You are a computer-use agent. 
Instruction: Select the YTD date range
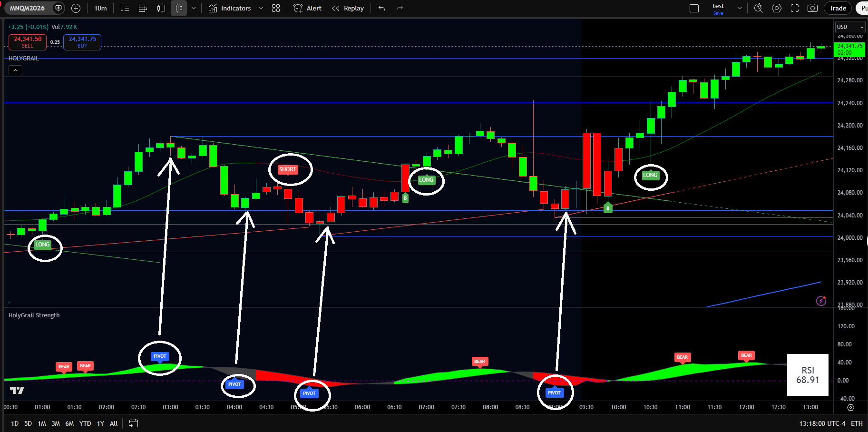tap(85, 423)
